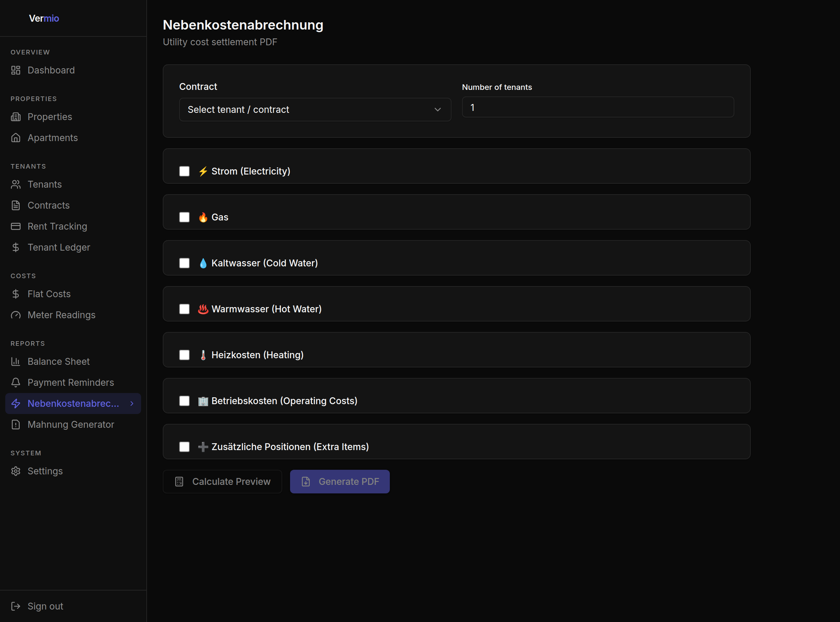Click the Payment Reminders bell icon

tap(15, 383)
